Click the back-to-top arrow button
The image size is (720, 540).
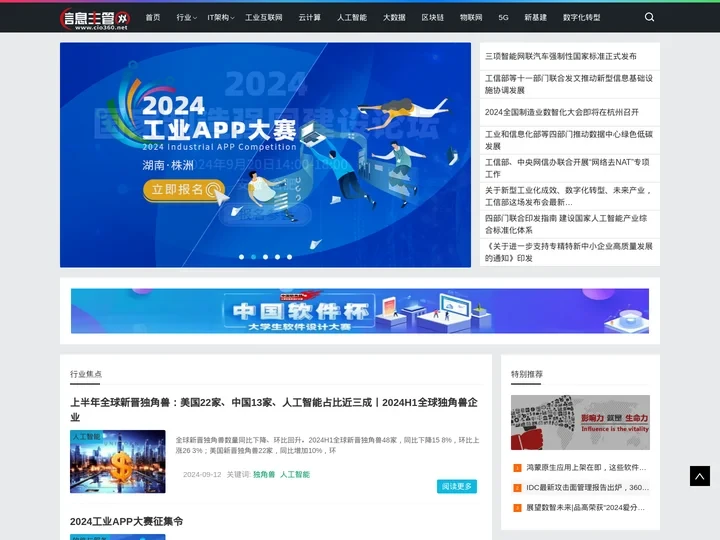[x=699, y=476]
